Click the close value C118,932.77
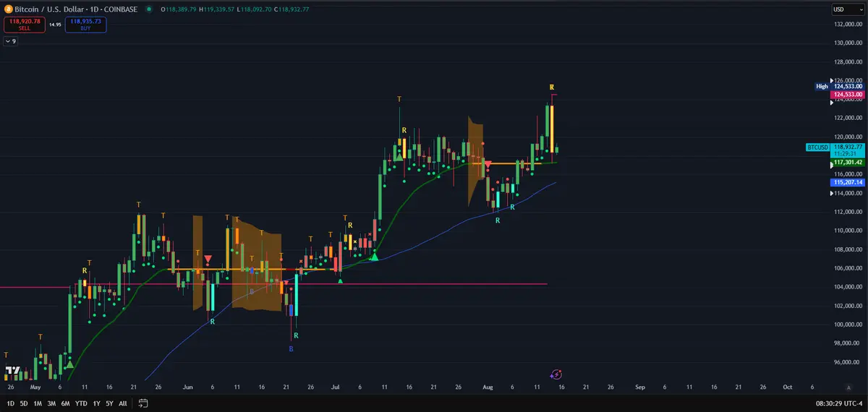868x412 pixels. coord(293,9)
